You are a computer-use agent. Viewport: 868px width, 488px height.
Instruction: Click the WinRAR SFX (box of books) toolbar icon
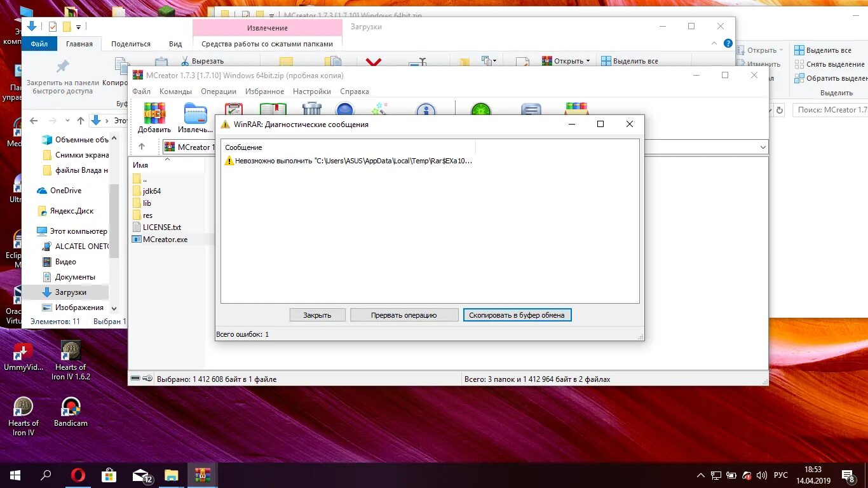[x=576, y=109]
